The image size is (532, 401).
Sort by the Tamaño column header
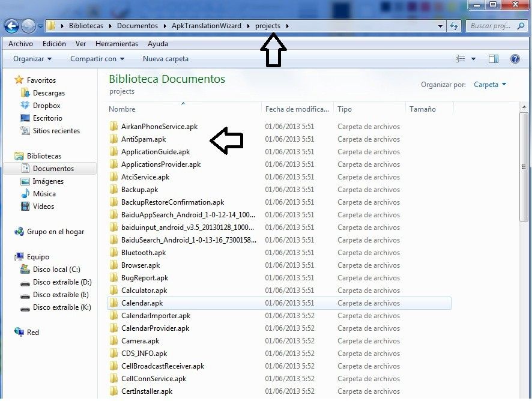[422, 109]
